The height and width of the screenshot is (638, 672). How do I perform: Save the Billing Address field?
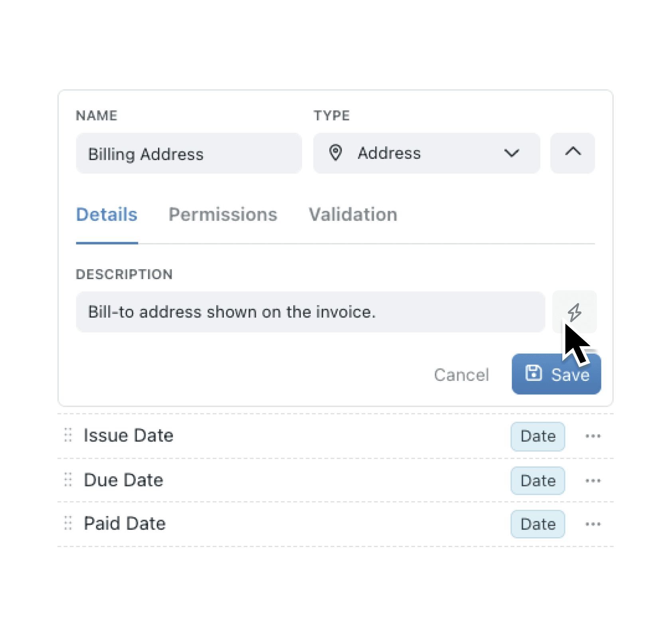[x=556, y=374]
